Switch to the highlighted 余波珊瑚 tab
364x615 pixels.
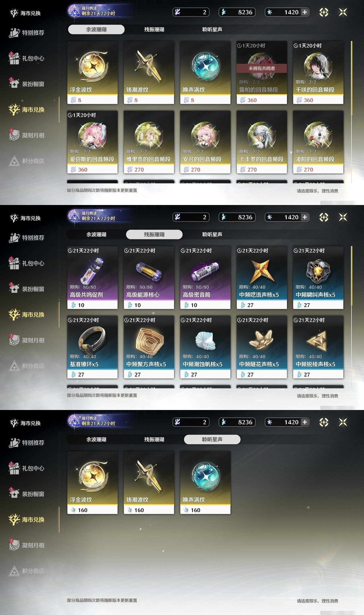click(x=96, y=29)
